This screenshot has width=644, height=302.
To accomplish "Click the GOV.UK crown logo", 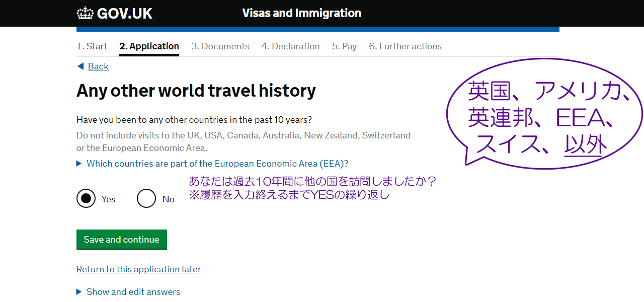I will tap(85, 13).
